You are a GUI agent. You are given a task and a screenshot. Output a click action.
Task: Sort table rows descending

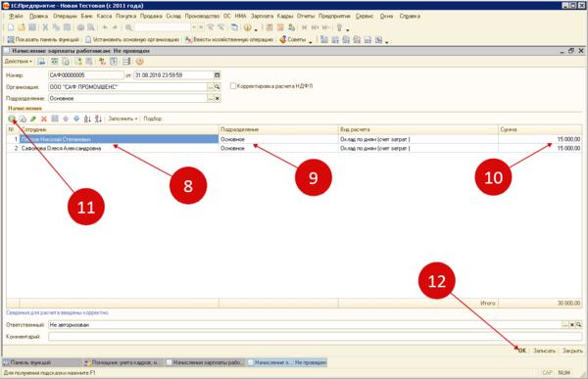tap(98, 118)
